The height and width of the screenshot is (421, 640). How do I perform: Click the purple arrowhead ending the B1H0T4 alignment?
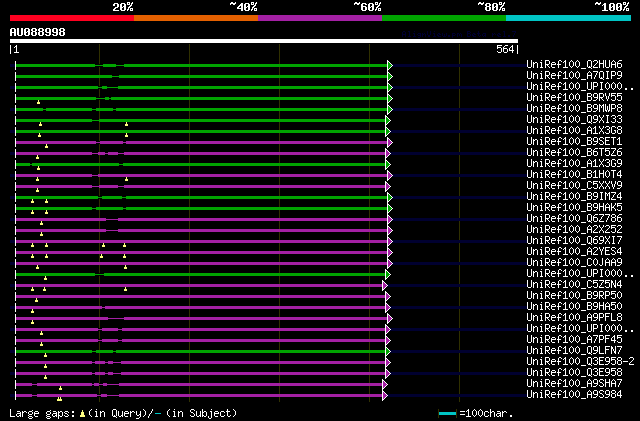pos(390,176)
